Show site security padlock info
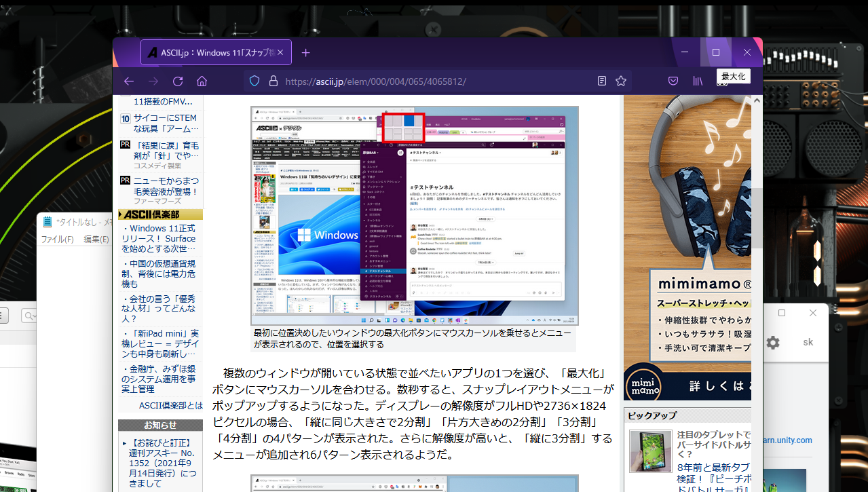 pyautogui.click(x=273, y=81)
